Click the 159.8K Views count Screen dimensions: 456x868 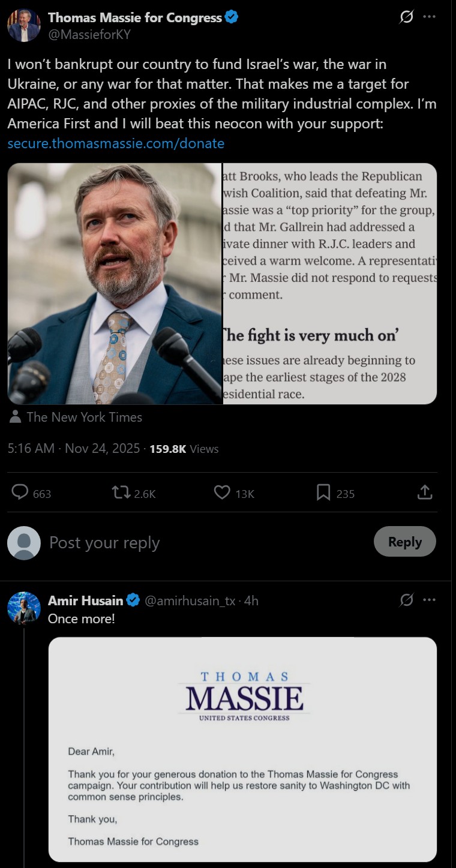(x=184, y=449)
